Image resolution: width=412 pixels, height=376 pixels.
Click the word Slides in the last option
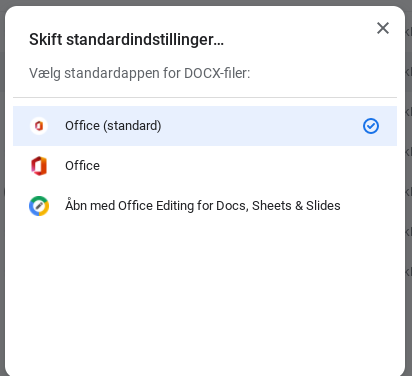coord(323,206)
